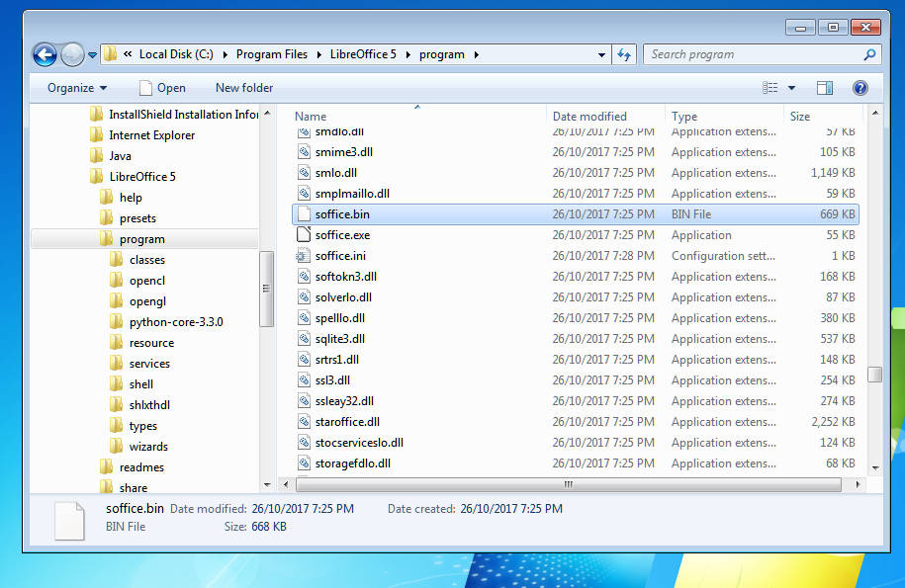Click the Java folder icon in sidebar
The image size is (905, 588).
tap(97, 155)
